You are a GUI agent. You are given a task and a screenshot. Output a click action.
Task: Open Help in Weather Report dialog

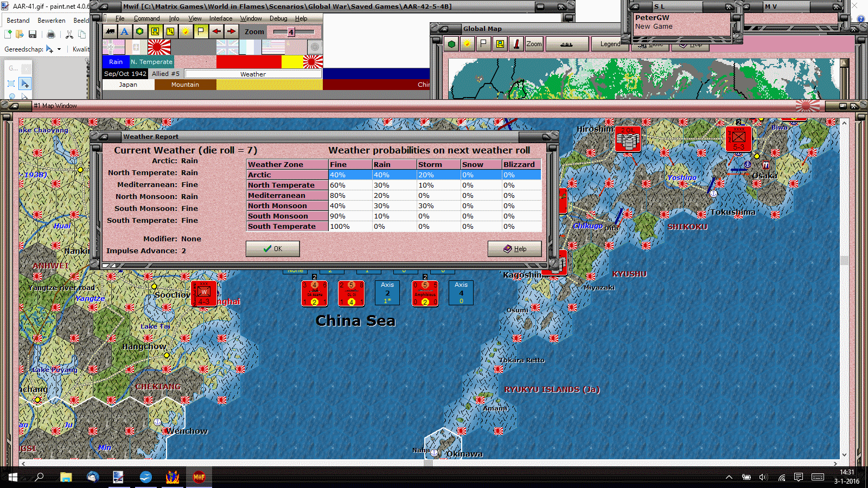click(515, 249)
